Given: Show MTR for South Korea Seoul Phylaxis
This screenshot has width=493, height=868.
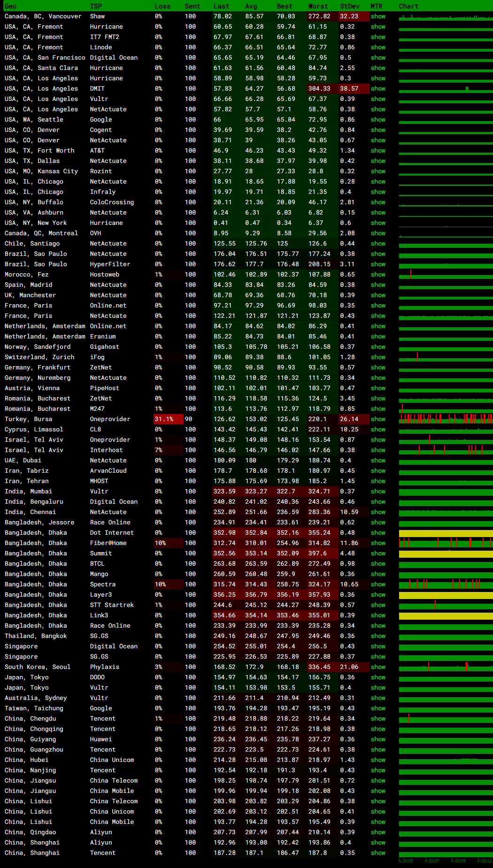Looking at the screenshot, I should pyautogui.click(x=378, y=667).
